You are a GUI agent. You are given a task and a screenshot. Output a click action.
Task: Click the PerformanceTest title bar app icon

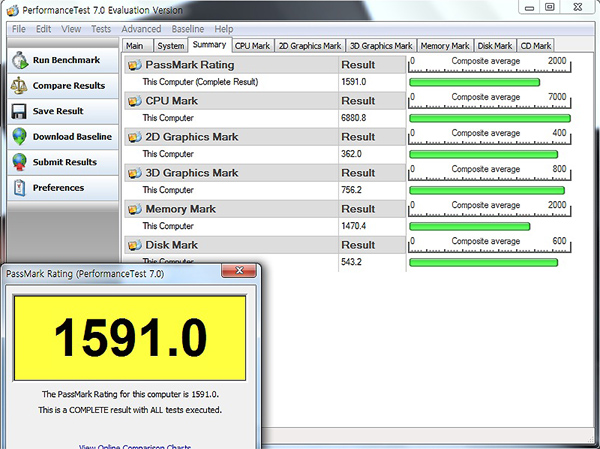[x=12, y=10]
